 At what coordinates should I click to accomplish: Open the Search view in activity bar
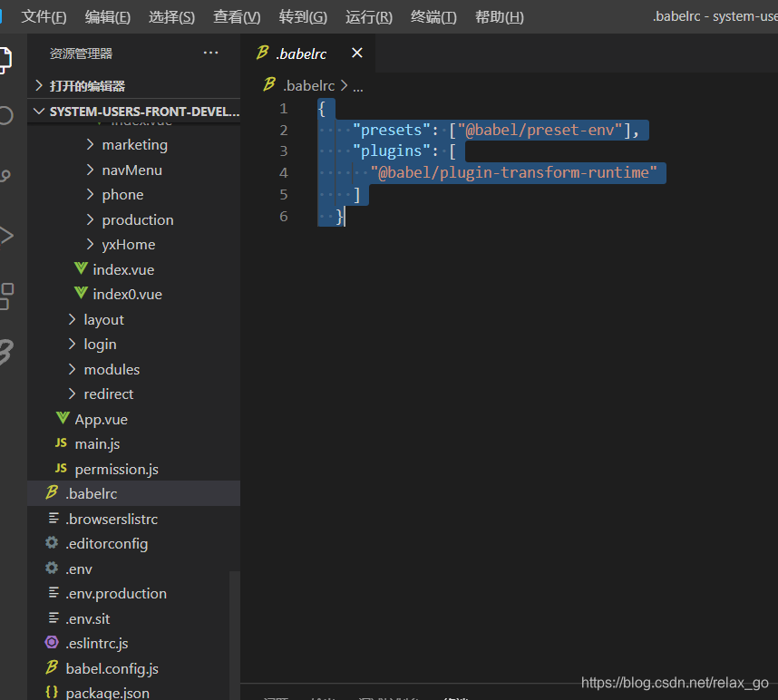(x=5, y=115)
